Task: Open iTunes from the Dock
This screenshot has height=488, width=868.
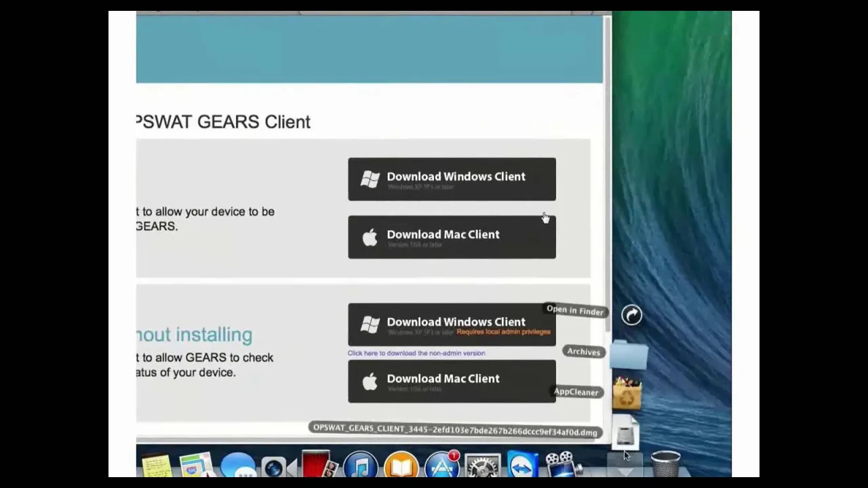Action: pos(360,466)
